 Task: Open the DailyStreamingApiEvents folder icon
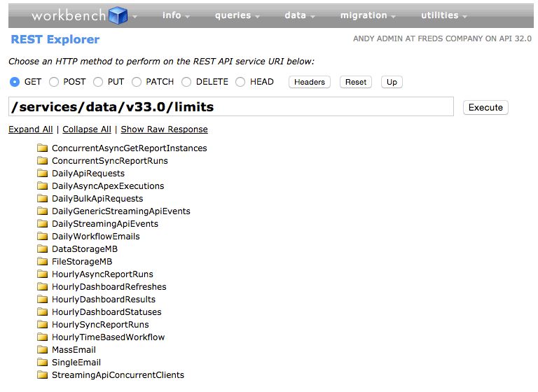coord(42,223)
